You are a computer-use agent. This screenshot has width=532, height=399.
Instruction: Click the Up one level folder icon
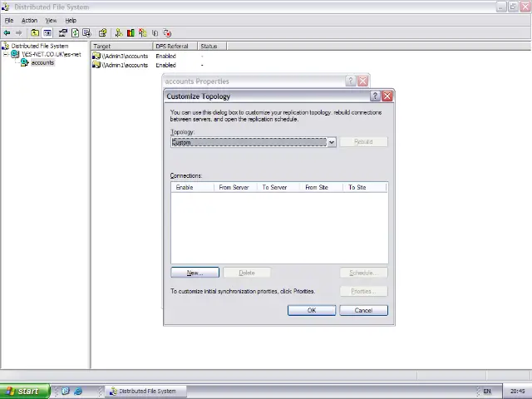[x=35, y=33]
